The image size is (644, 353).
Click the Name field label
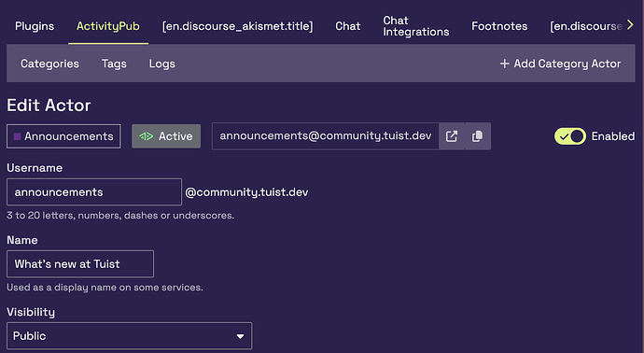[x=22, y=240]
